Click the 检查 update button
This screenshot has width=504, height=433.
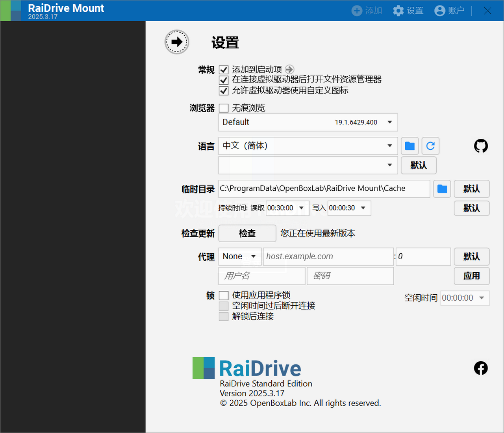pyautogui.click(x=247, y=233)
